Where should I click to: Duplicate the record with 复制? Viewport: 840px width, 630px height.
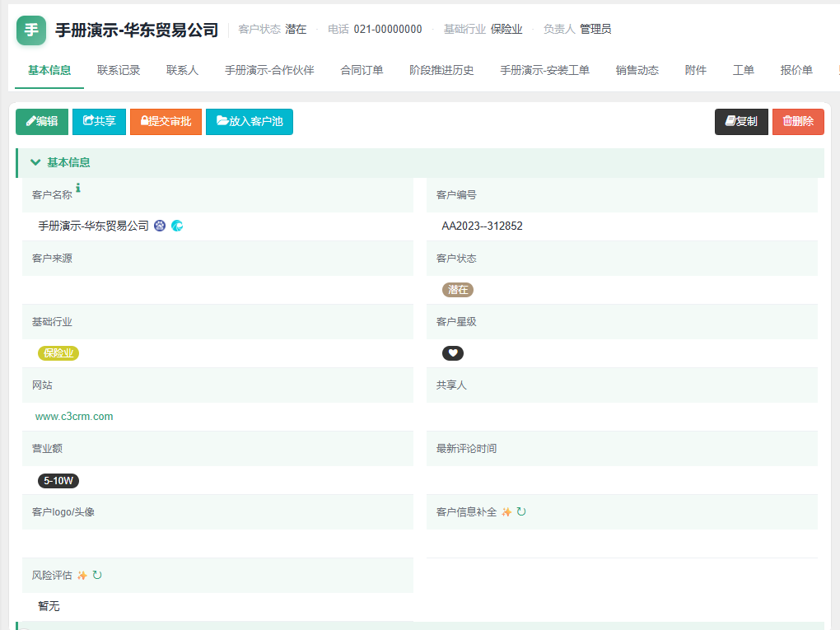point(741,122)
